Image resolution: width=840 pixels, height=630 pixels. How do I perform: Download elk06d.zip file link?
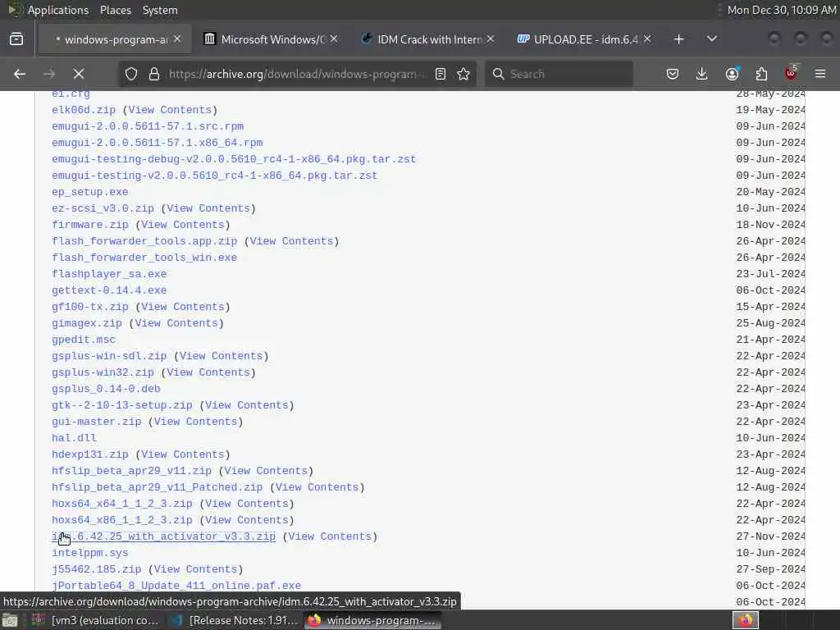(84, 110)
